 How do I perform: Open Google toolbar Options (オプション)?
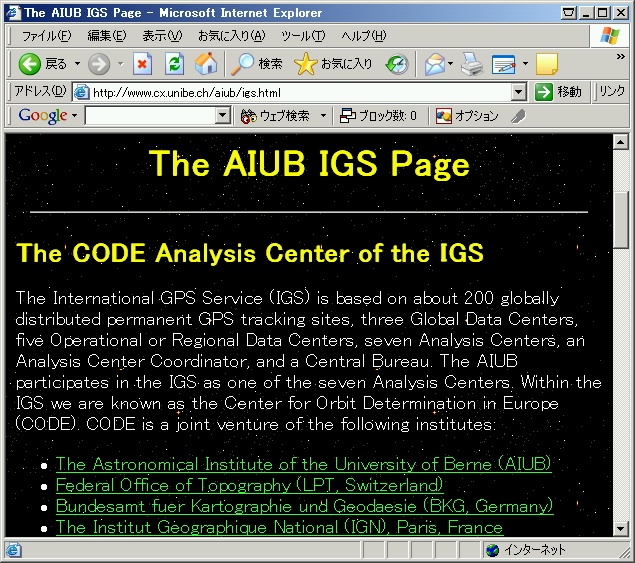click(x=467, y=116)
